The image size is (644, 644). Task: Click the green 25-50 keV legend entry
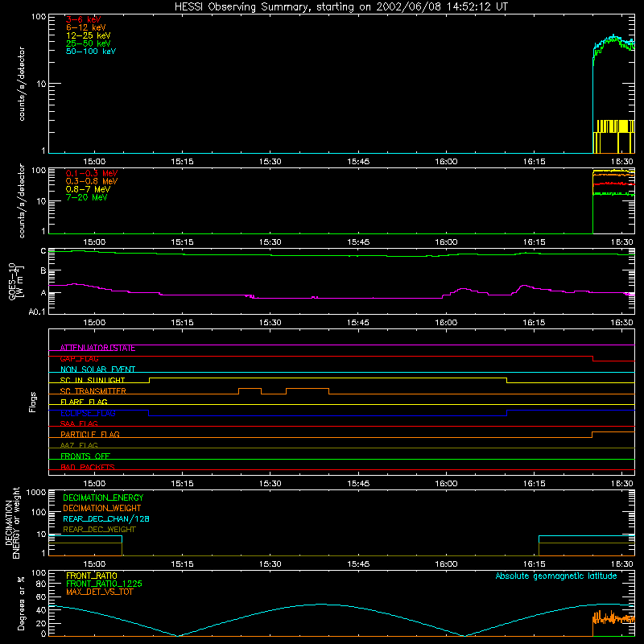coord(88,43)
